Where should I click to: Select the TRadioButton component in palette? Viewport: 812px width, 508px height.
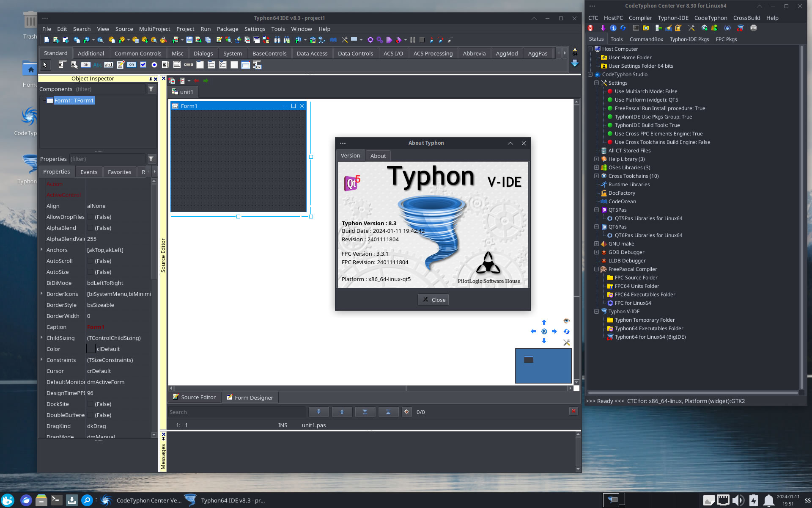pos(154,65)
